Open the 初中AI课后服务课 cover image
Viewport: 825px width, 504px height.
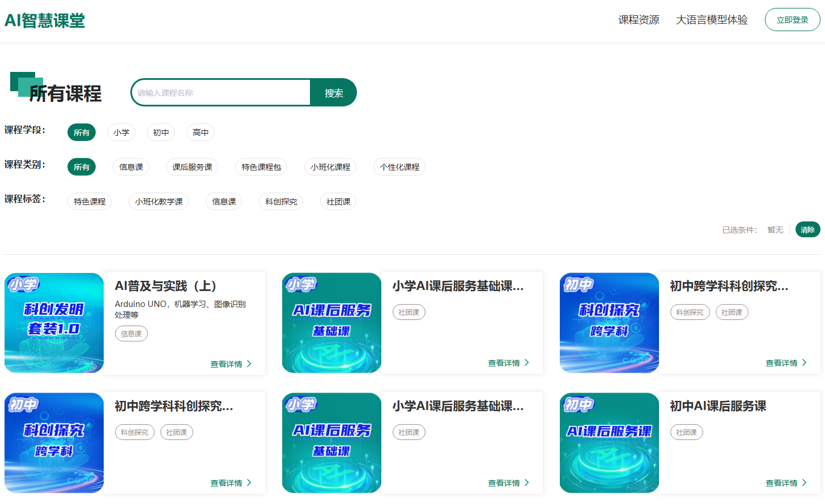[609, 443]
